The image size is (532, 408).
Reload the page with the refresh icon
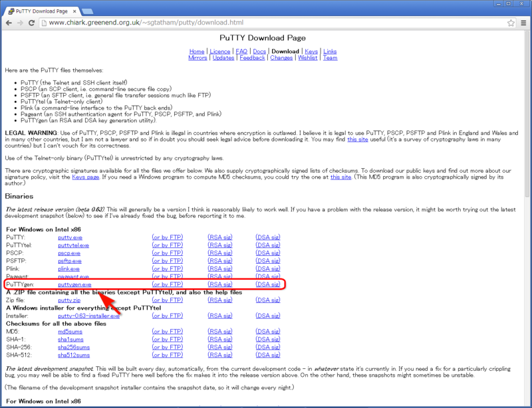(31, 23)
